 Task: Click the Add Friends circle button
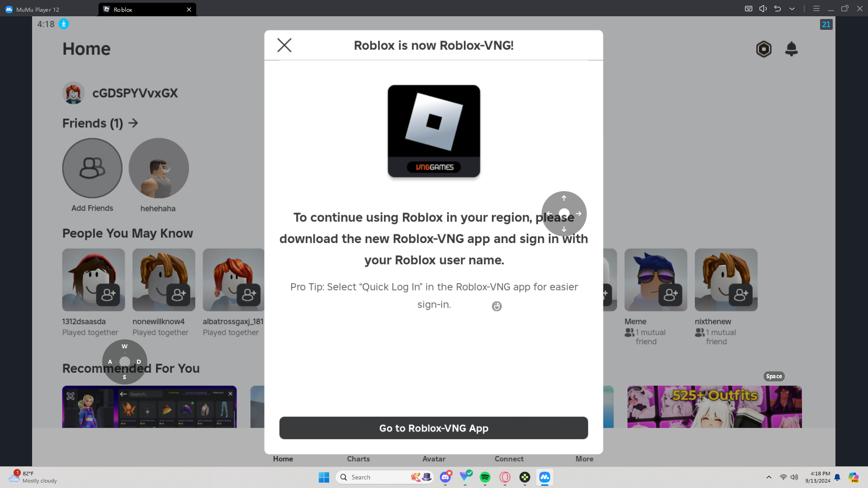[92, 168]
